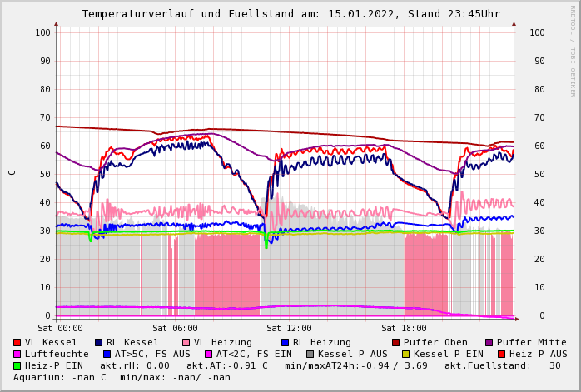Click the 'Sat 06:00' time axis label

(175, 328)
